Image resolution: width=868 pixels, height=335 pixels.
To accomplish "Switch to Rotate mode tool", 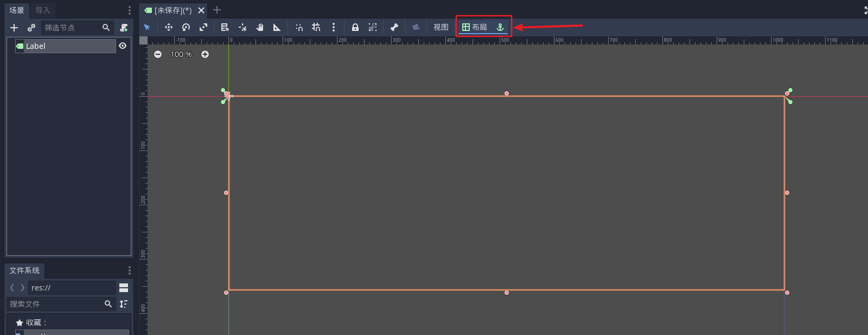I will [186, 27].
